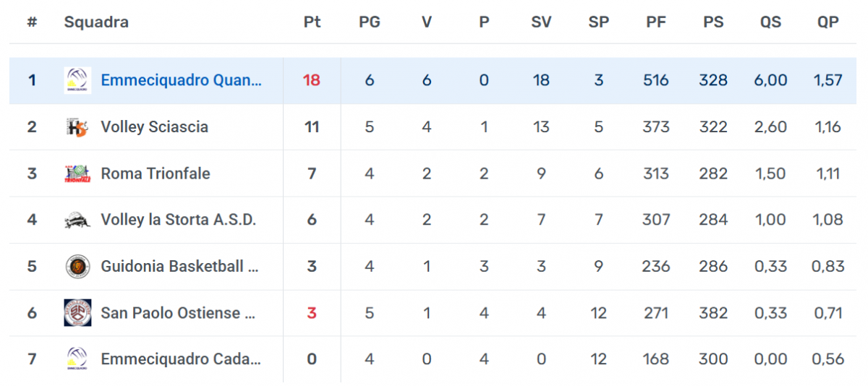Click the Emmeciquadro Cada... team logo
This screenshot has width=868, height=386.
77,359
